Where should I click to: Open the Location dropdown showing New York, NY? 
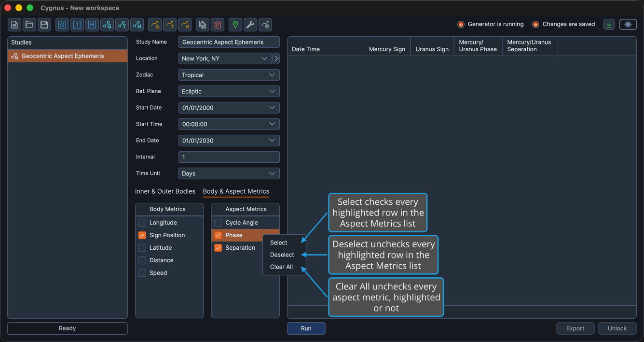[225, 58]
